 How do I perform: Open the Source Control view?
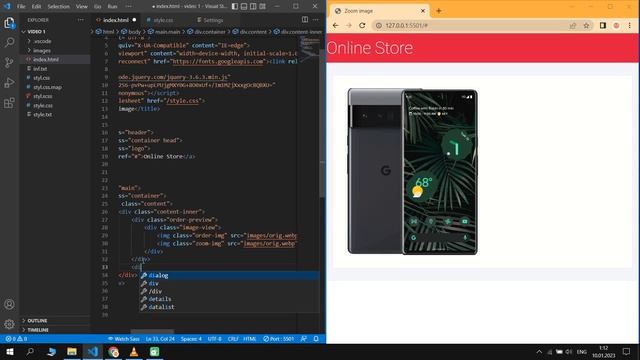click(x=9, y=62)
